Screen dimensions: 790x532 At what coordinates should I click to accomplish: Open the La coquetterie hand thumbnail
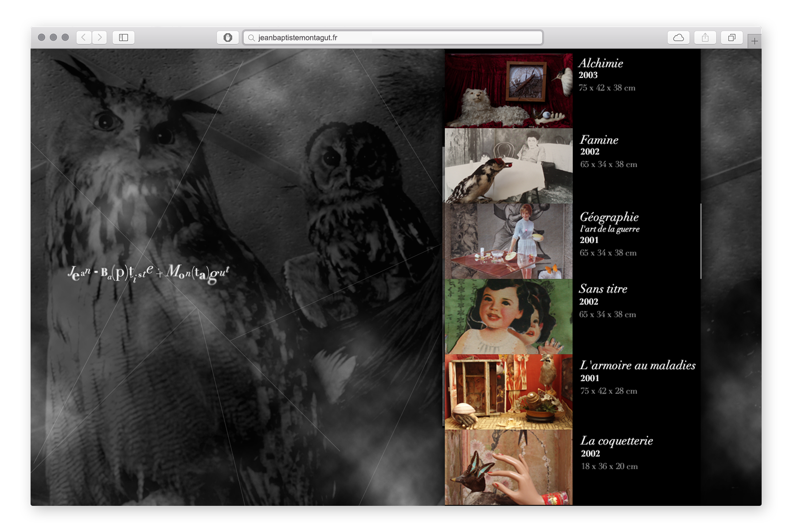(508, 467)
